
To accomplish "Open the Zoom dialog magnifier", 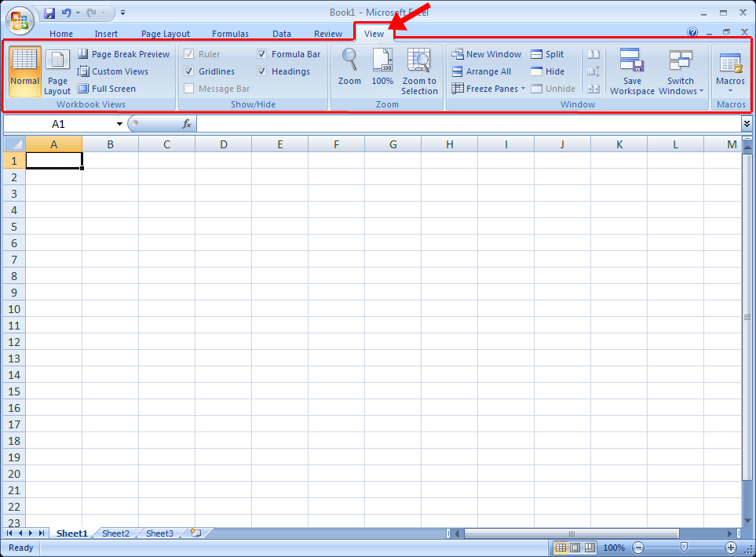I will coord(349,67).
